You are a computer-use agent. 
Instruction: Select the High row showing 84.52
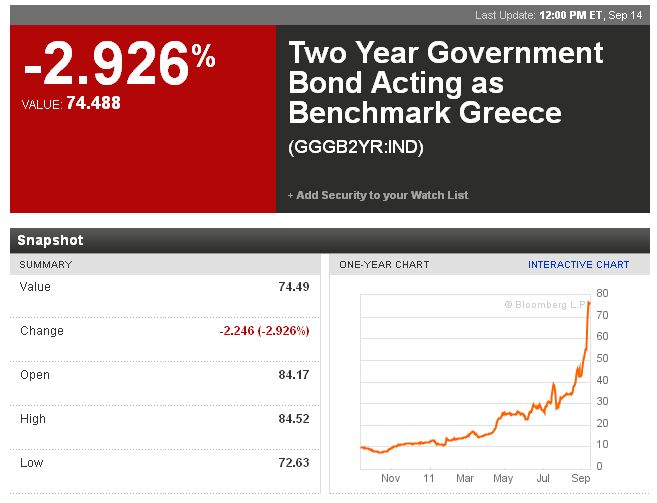pos(164,419)
